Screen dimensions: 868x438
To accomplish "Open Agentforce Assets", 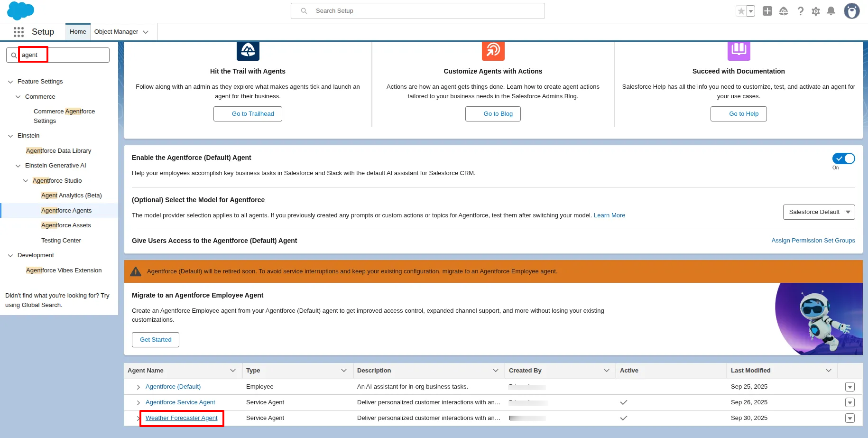I will point(66,225).
